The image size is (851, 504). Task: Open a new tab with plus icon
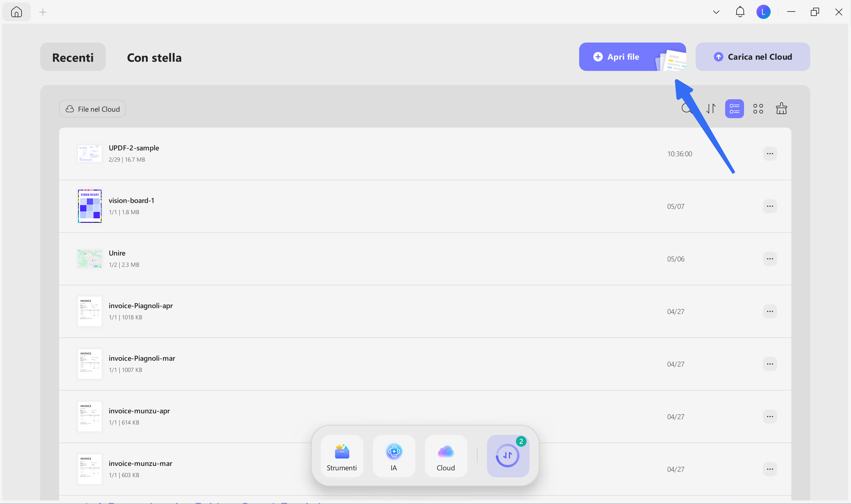click(43, 12)
